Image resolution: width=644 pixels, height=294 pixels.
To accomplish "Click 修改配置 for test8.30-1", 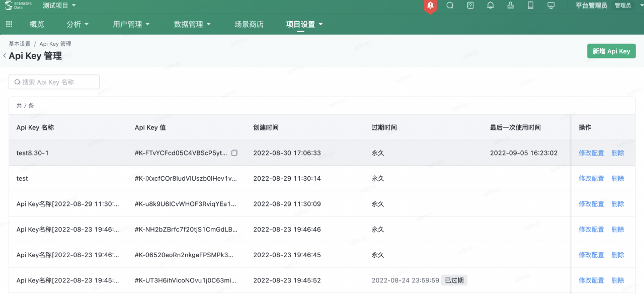I will [591, 153].
